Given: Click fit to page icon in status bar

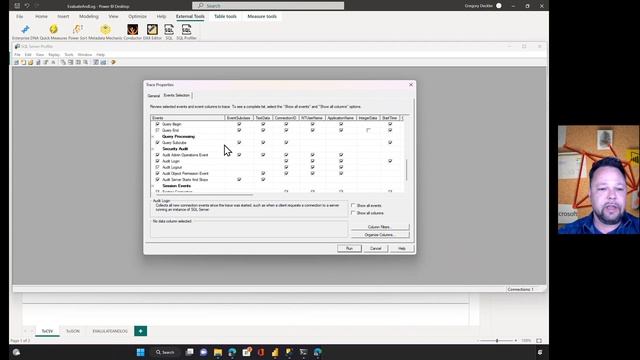Looking at the screenshot, I should pos(539,340).
